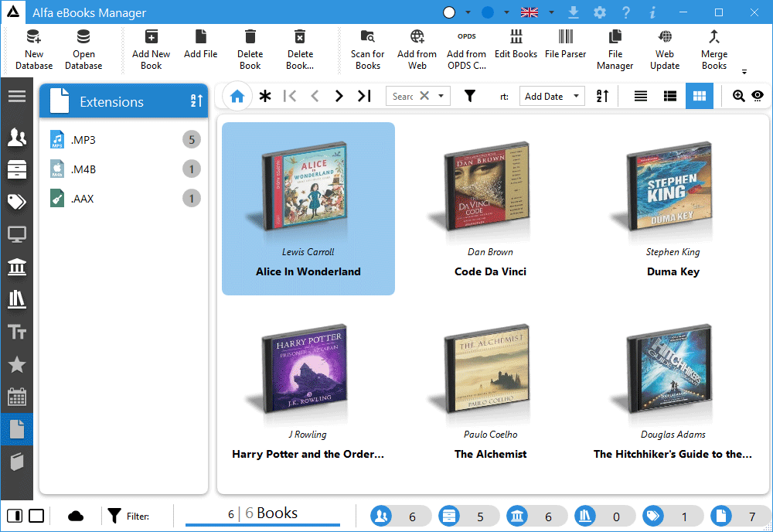Viewport: 773px width, 532px height.
Task: Toggle the split panel layout
Action: pos(15,517)
